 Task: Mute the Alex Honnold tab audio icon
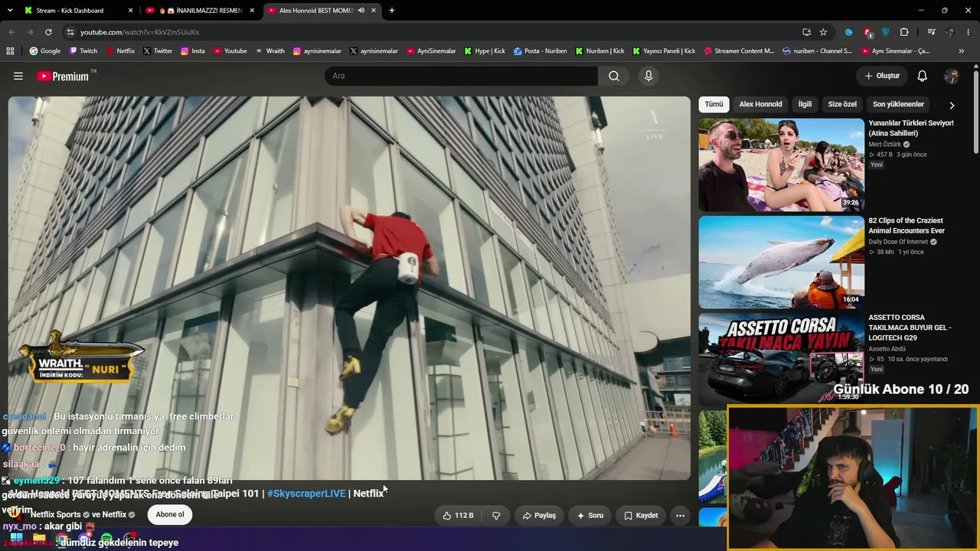point(361,11)
